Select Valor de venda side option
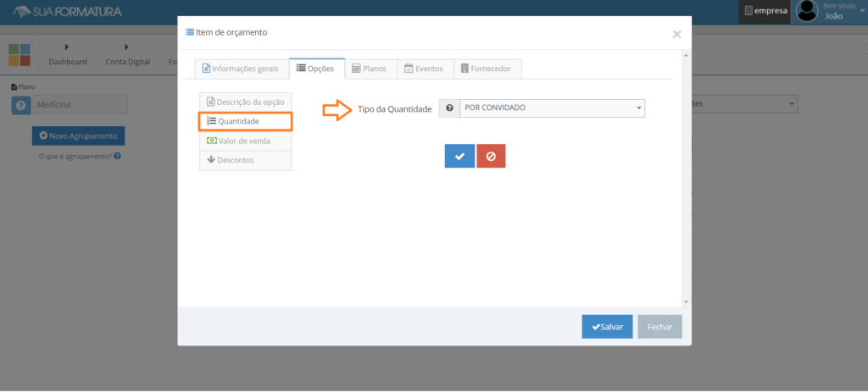 [x=245, y=141]
